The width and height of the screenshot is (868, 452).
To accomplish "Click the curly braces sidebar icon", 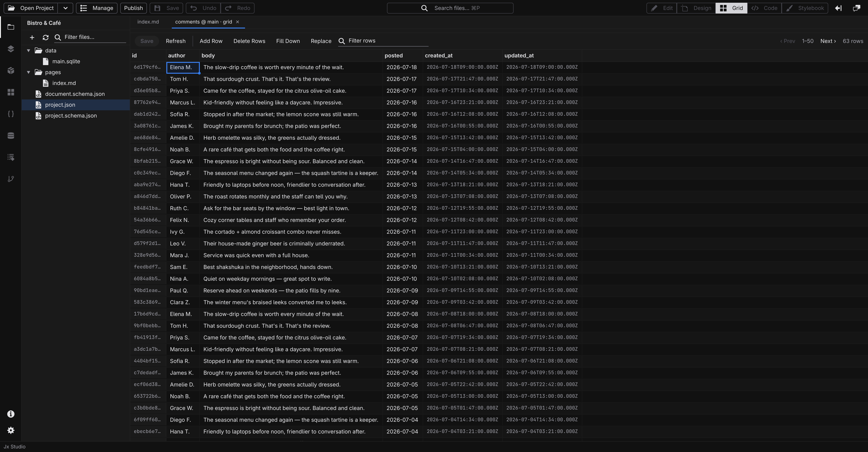I will click(11, 114).
